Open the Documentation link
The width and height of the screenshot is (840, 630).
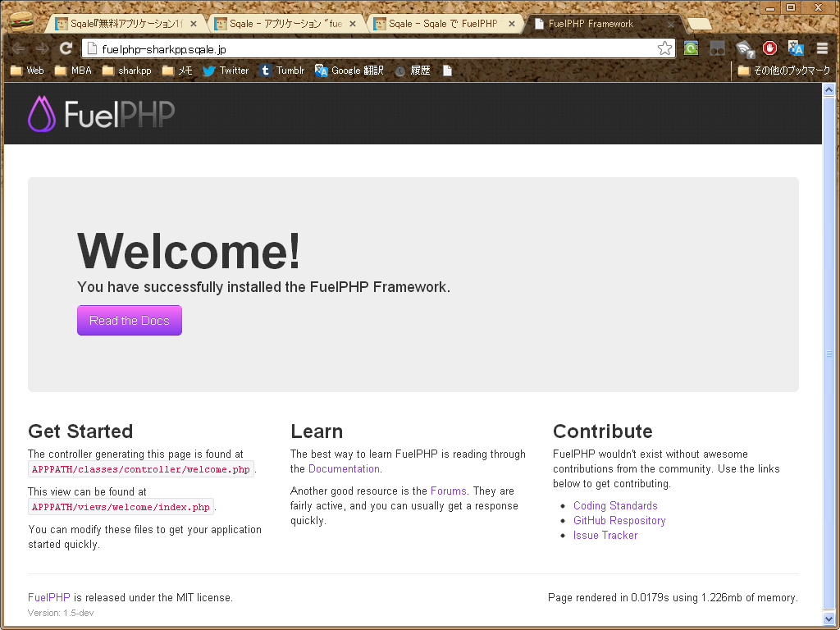(344, 468)
